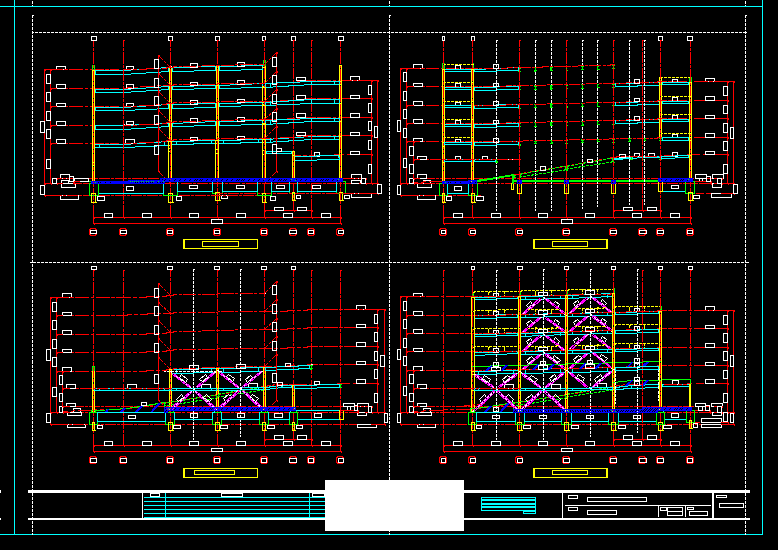Viewport: 778px width, 550px height.
Task: Select small cyan striped block right of white rectangle
Action: click(509, 505)
